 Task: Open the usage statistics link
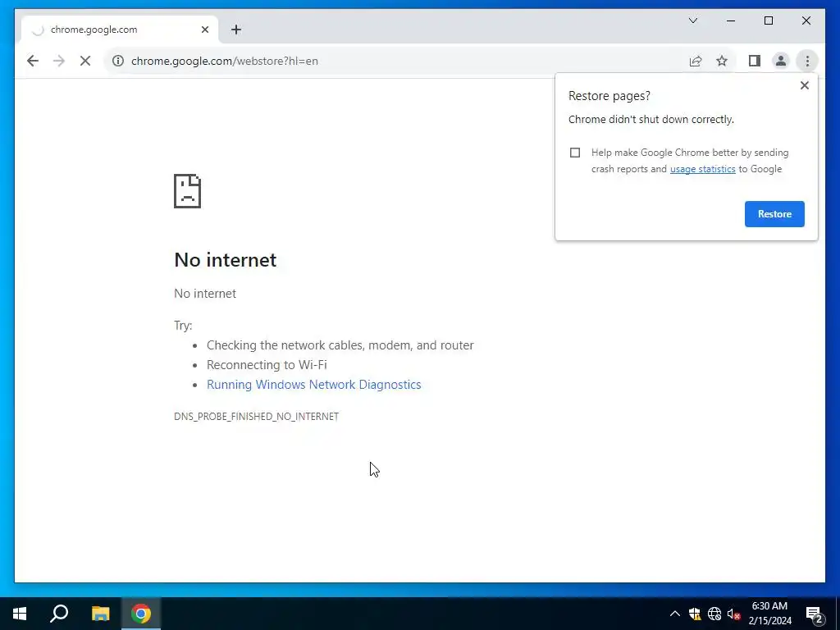click(702, 169)
